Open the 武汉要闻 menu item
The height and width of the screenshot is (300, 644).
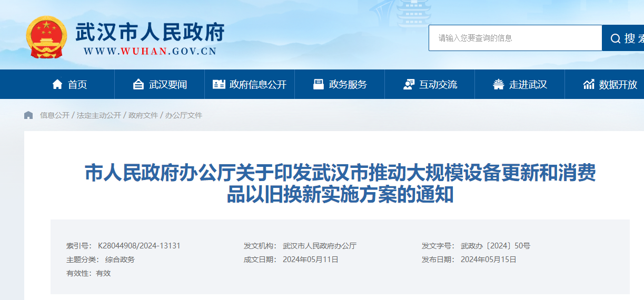click(x=168, y=84)
